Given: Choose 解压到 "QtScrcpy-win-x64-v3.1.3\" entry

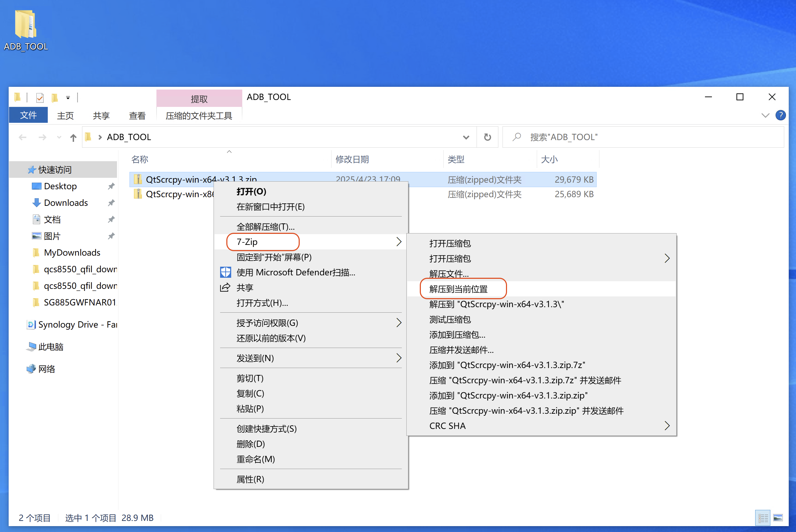Looking at the screenshot, I should coord(542,304).
